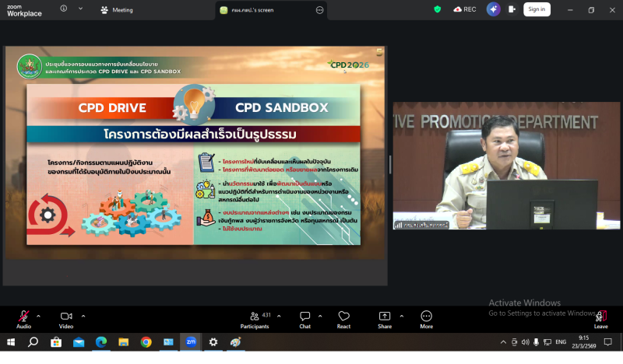The width and height of the screenshot is (623, 364).
Task: Click the Share screen icon
Action: (385, 317)
